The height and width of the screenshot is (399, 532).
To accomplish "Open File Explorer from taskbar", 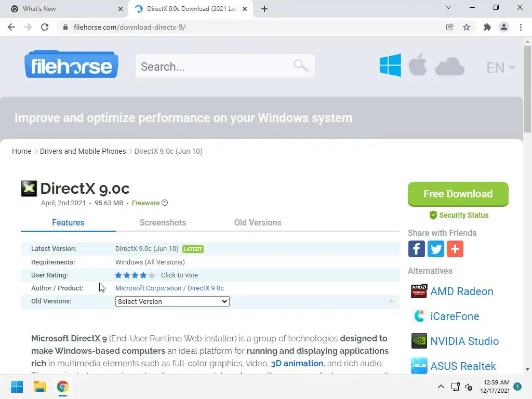I will (39, 387).
